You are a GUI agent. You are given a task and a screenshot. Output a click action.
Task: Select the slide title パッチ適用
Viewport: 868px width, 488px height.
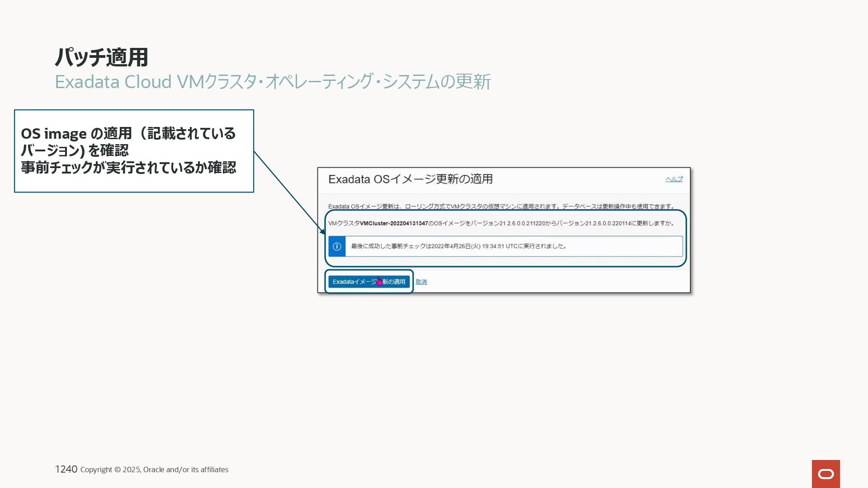[x=101, y=57]
